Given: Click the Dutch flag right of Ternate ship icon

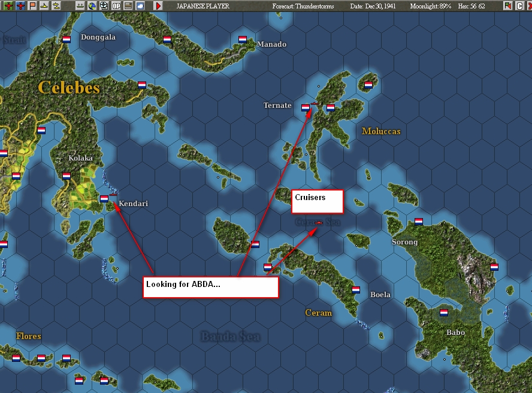Looking at the screenshot, I should pyautogui.click(x=331, y=108).
